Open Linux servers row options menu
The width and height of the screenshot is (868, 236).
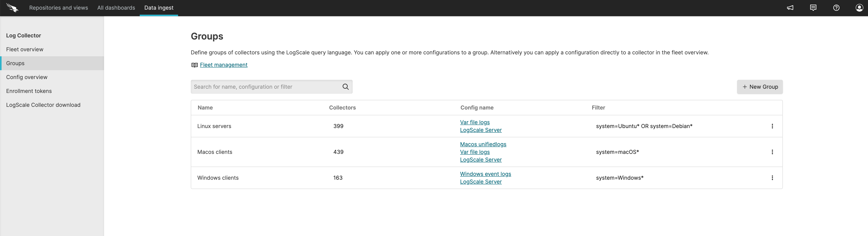click(772, 126)
